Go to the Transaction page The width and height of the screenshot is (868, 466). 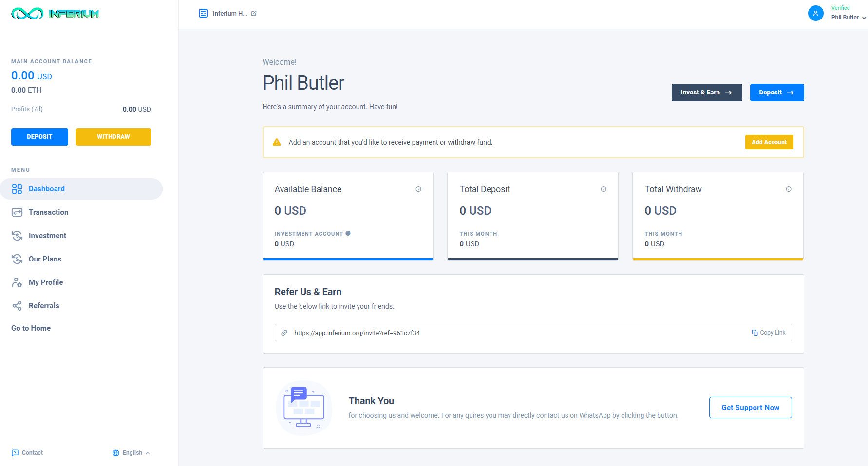pyautogui.click(x=48, y=212)
